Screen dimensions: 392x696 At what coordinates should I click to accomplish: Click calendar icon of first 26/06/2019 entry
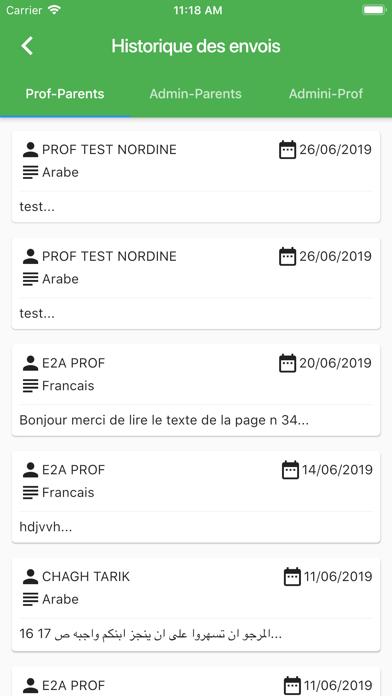(287, 150)
